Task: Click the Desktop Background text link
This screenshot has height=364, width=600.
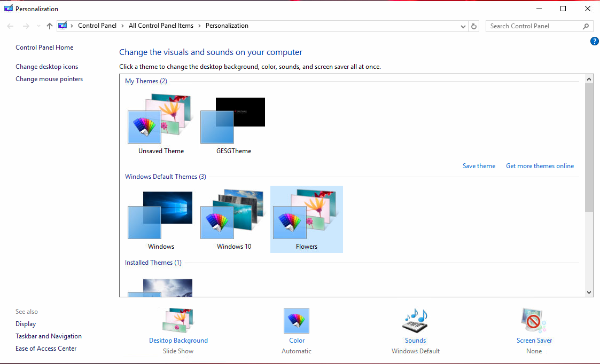Action: [178, 341]
